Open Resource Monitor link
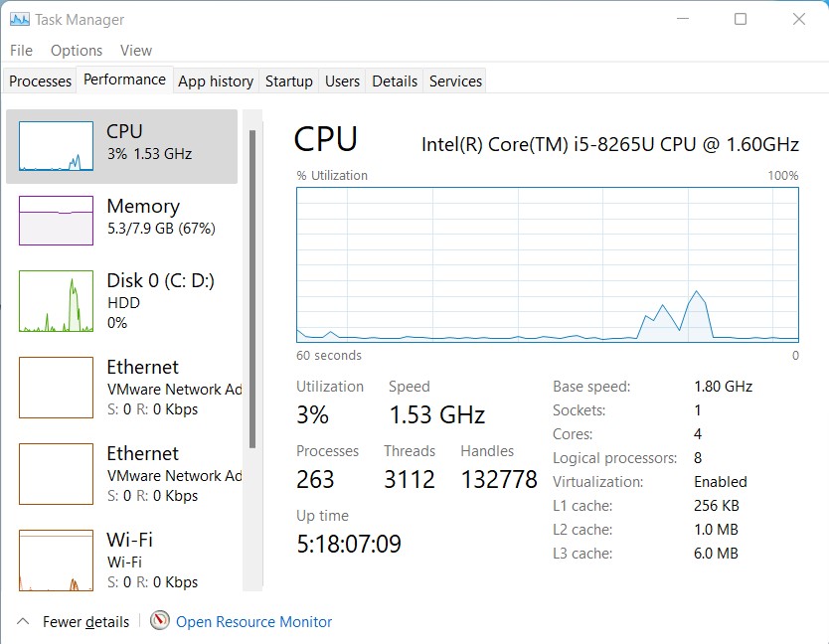 point(252,621)
